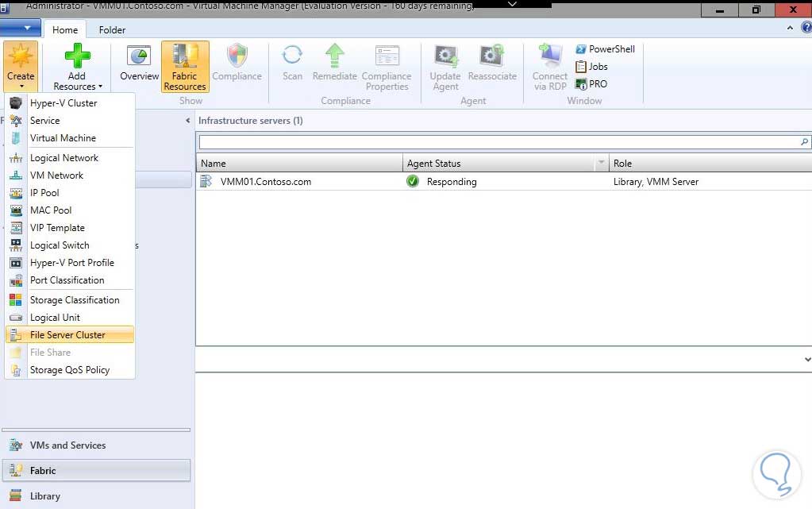Choose Hyper-V Port Profile entry
Screen dimensions: 812x509
click(70, 263)
